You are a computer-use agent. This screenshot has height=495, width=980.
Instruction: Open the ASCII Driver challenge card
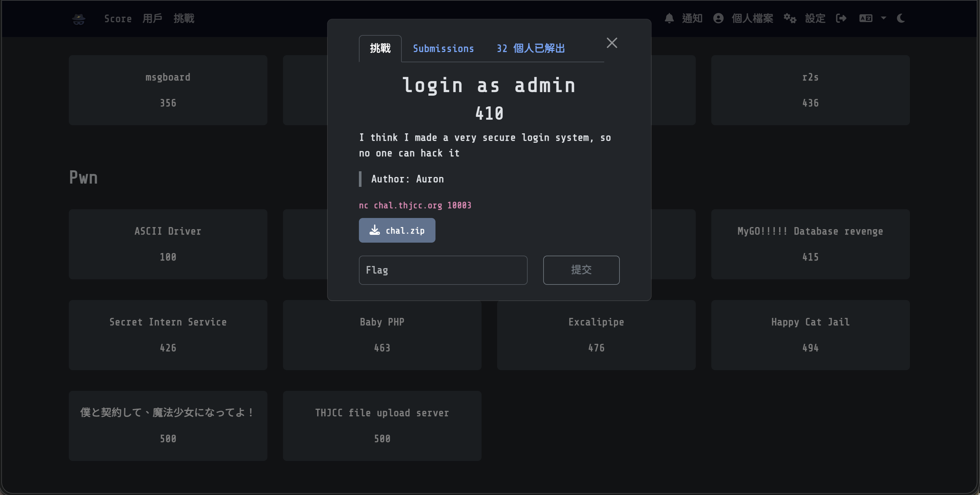coord(168,244)
